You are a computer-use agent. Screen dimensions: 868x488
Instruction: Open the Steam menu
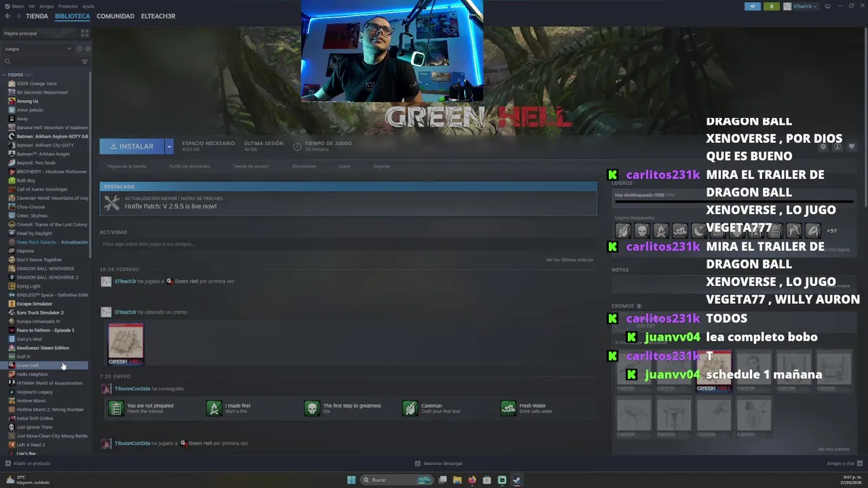[15, 6]
